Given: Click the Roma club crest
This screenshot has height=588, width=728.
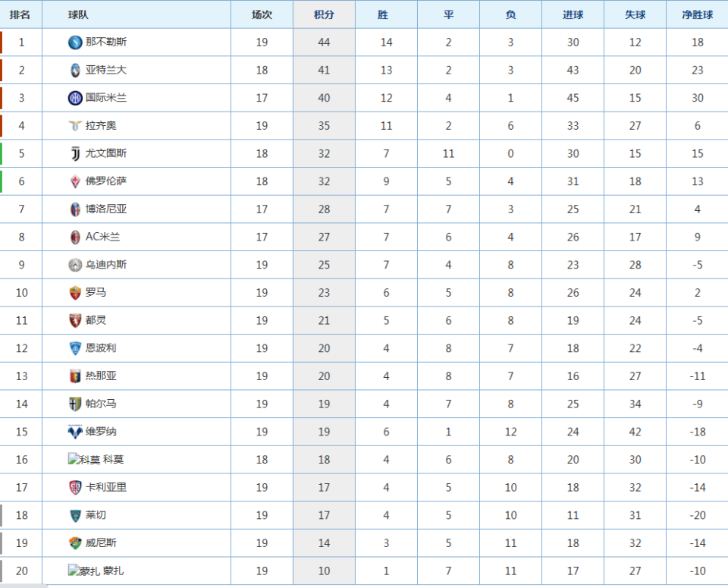Looking at the screenshot, I should click(x=75, y=293).
